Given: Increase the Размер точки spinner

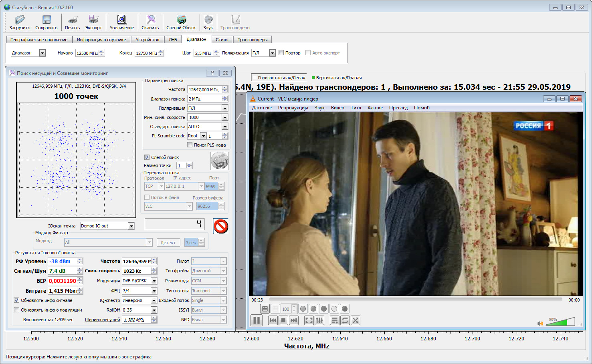Looking at the screenshot, I should coord(189,164).
